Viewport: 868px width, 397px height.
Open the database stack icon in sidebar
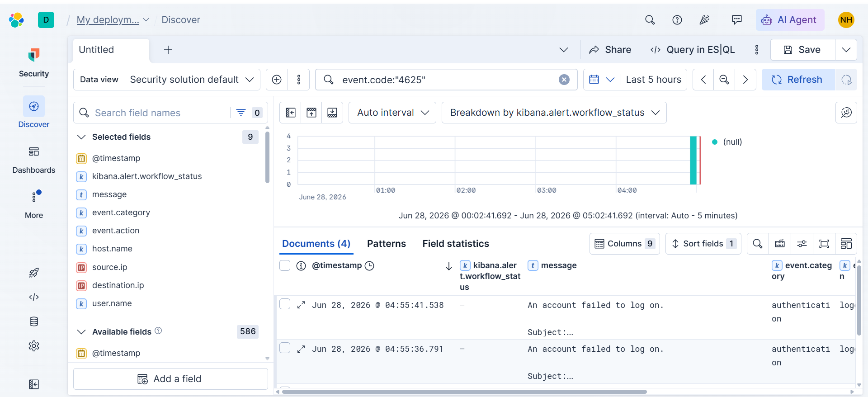34,321
